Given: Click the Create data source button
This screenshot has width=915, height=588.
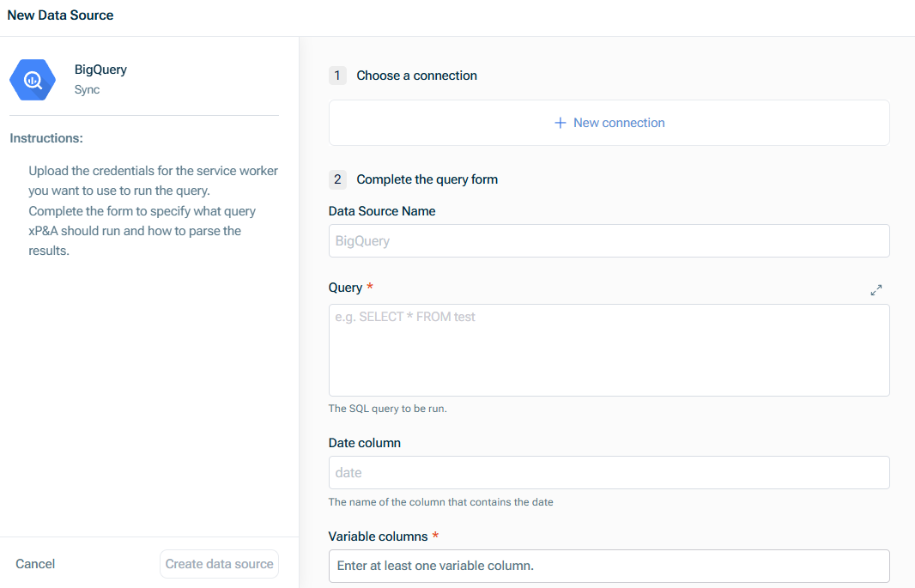Looking at the screenshot, I should [x=219, y=564].
